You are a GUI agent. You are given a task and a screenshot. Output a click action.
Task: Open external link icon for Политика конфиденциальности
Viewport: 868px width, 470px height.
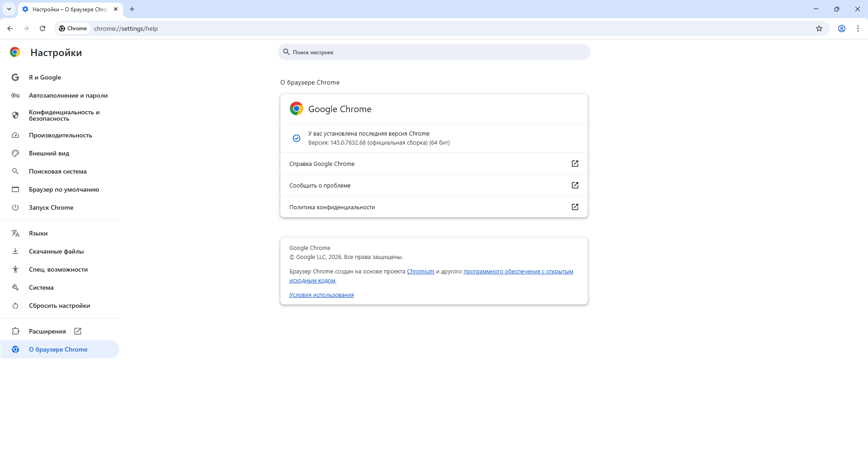pyautogui.click(x=575, y=207)
